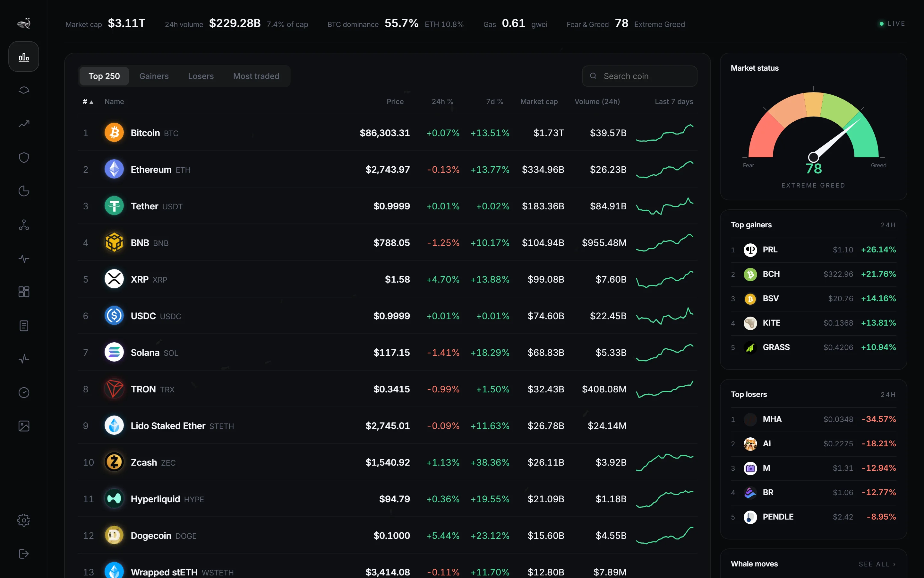
Task: Click the logout icon in the sidebar
Action: tap(24, 554)
